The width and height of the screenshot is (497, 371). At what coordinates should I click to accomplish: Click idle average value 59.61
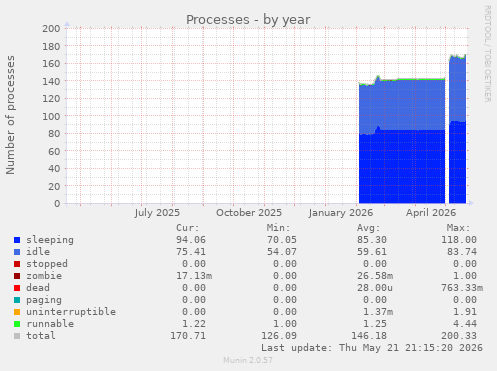pyautogui.click(x=372, y=252)
